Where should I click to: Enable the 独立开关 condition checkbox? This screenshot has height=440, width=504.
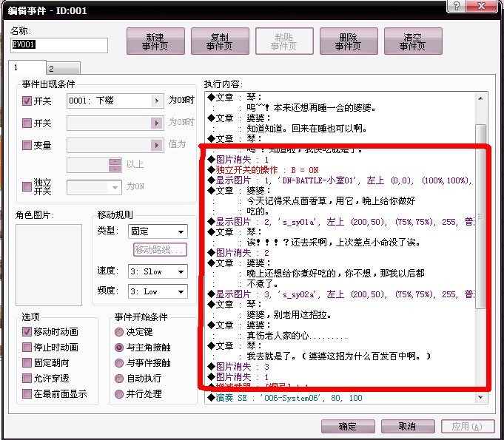[27, 187]
